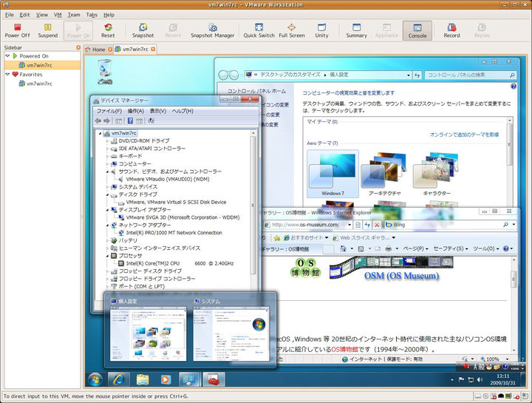Click コントロール パネル ホーム link
Image resolution: width=532 pixels, height=403 pixels.
(256, 91)
